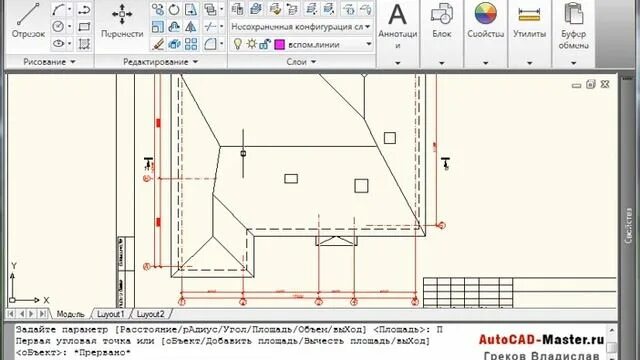Select the Circle drawing tool

coord(58,27)
